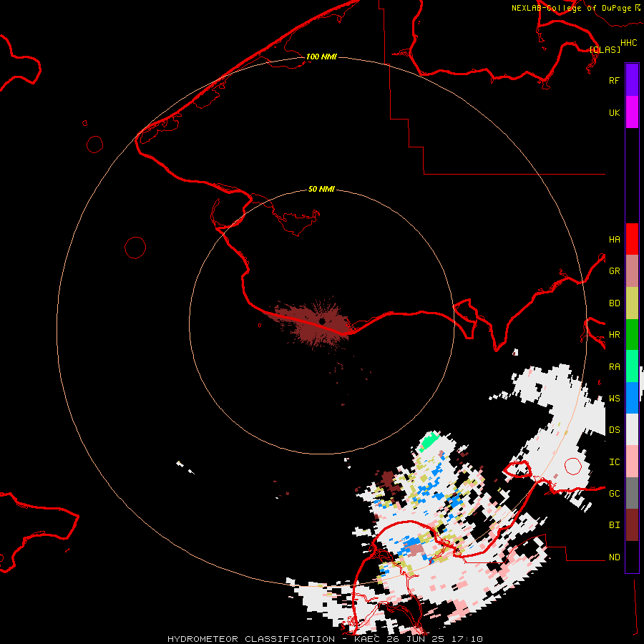This screenshot has width=644, height=644.
Task: Click the '50 NMI' range ring label
Action: click(321, 189)
